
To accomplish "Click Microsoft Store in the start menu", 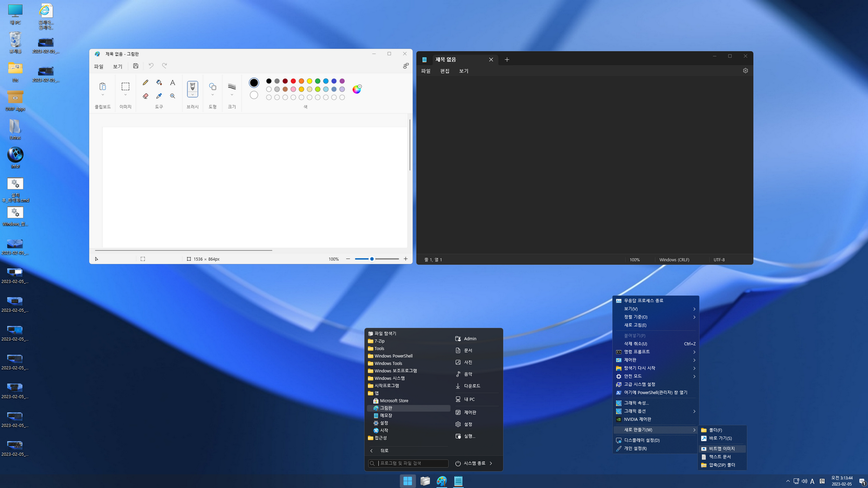I will pos(394,400).
